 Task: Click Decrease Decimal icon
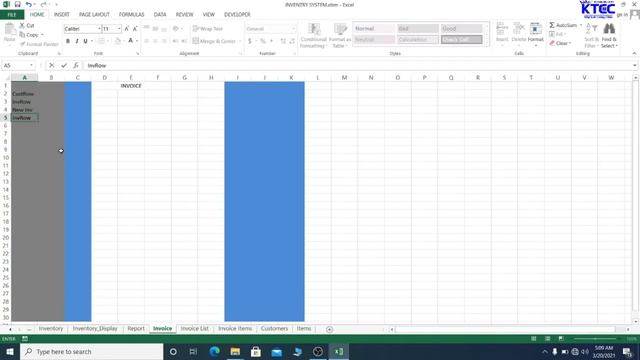click(x=292, y=41)
